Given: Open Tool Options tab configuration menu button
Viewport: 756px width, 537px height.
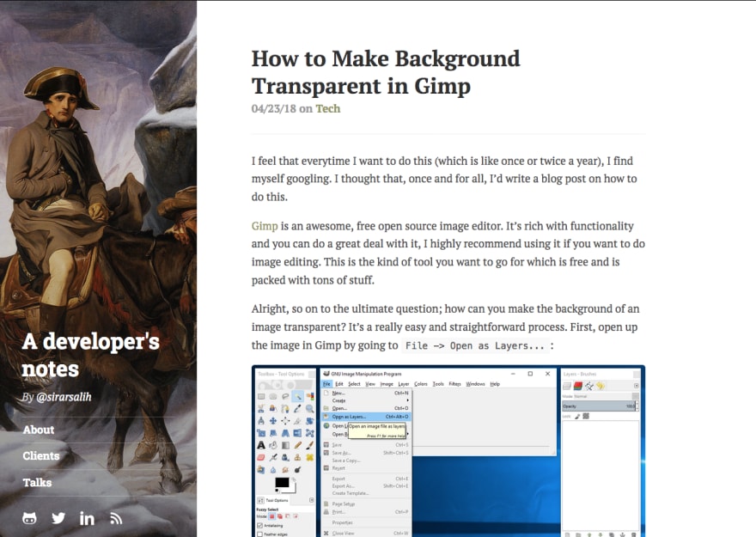Looking at the screenshot, I should [312, 500].
